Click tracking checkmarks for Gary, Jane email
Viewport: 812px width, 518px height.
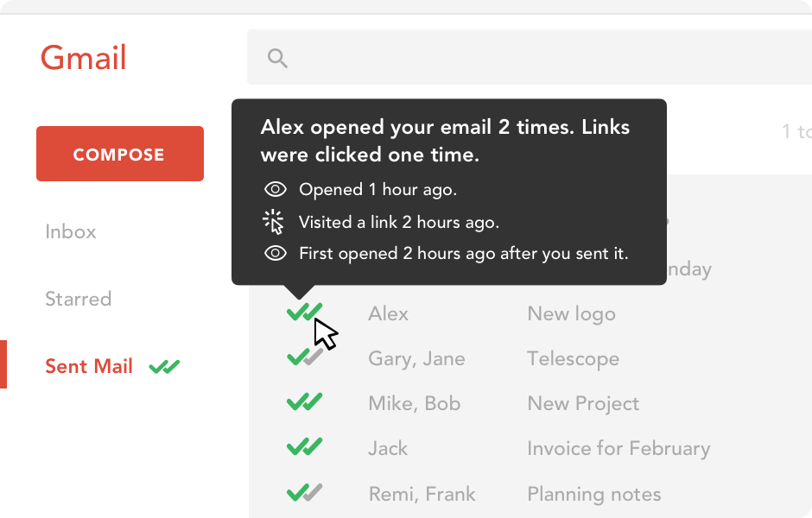304,357
